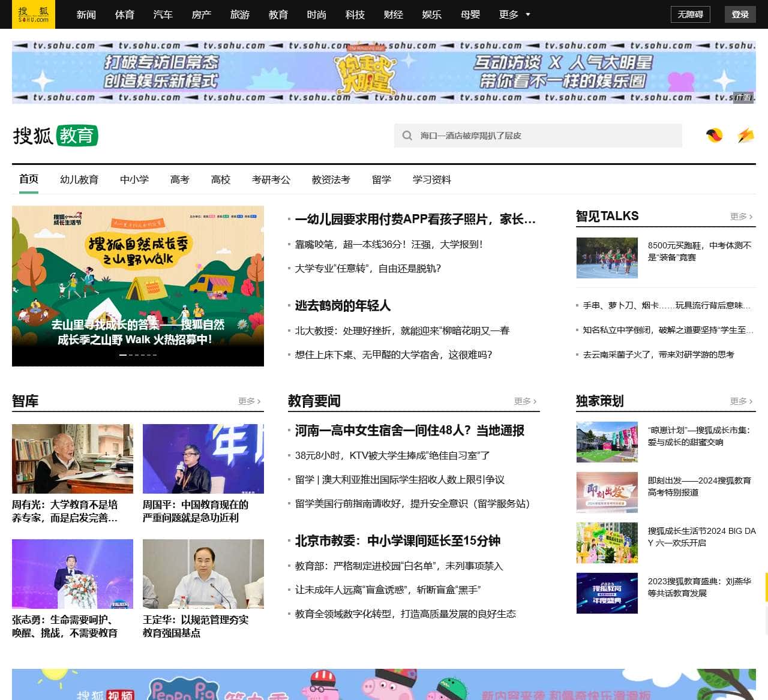Open the 逃去鹤岗的年轻人 headline
Image resolution: width=768 pixels, height=700 pixels.
tap(343, 306)
